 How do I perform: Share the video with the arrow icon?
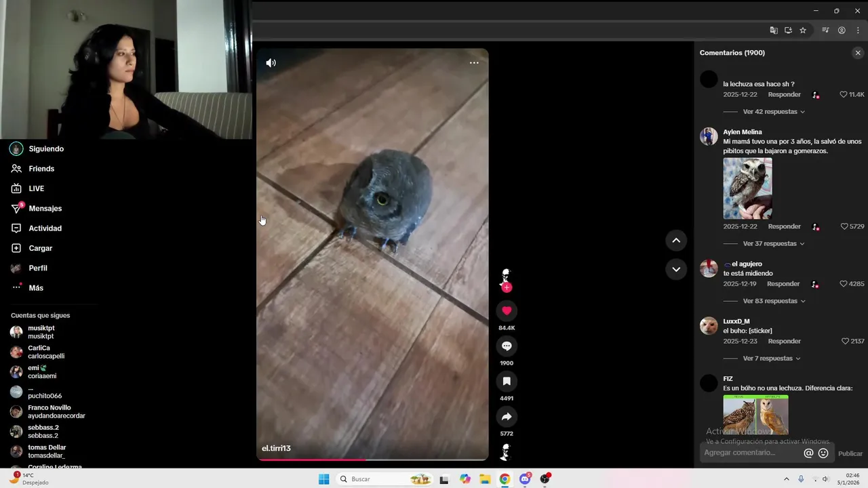507,416
